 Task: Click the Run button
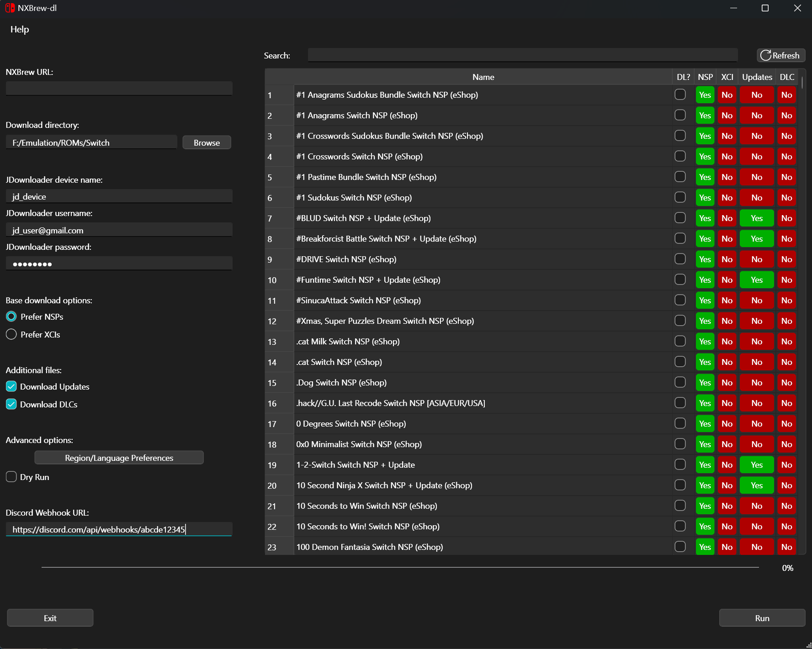click(762, 618)
